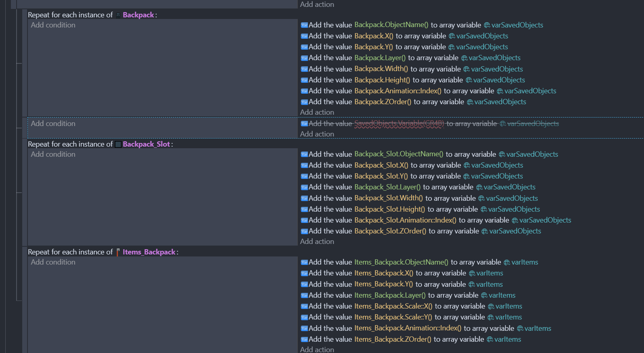Click the globe icon before varSavedObjects in Backpack.ZOrder() row
644x353 pixels.
[x=470, y=102]
